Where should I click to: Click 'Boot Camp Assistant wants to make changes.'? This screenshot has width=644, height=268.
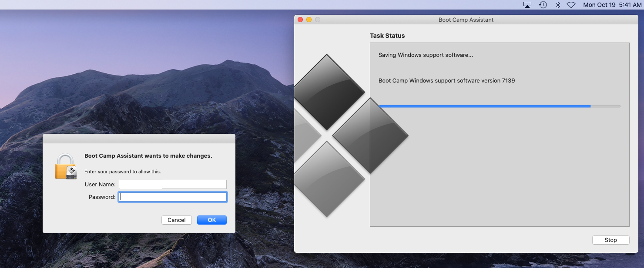[148, 156]
